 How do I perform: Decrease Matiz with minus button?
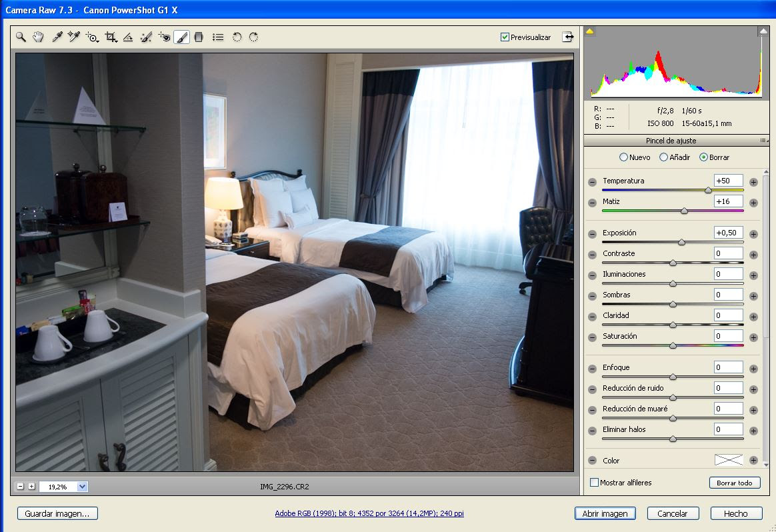[593, 203]
